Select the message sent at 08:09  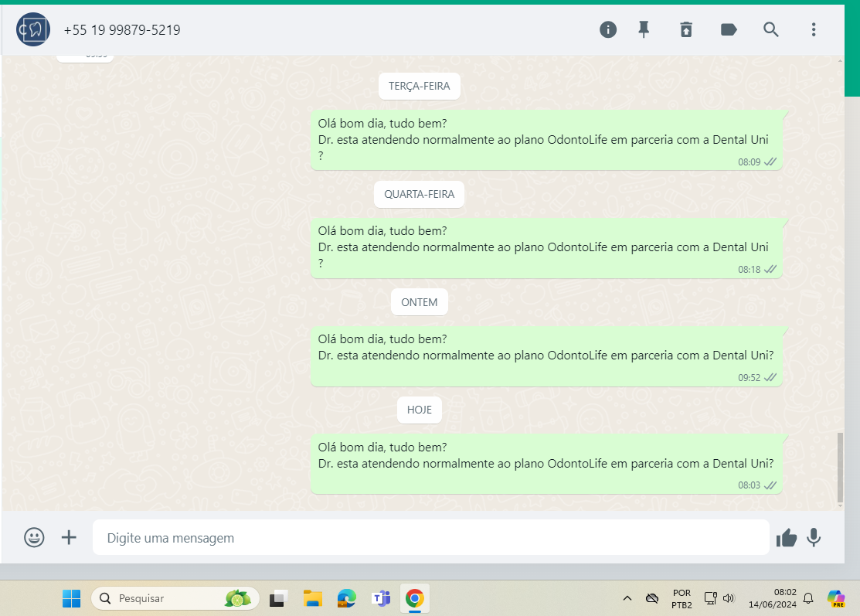point(546,141)
